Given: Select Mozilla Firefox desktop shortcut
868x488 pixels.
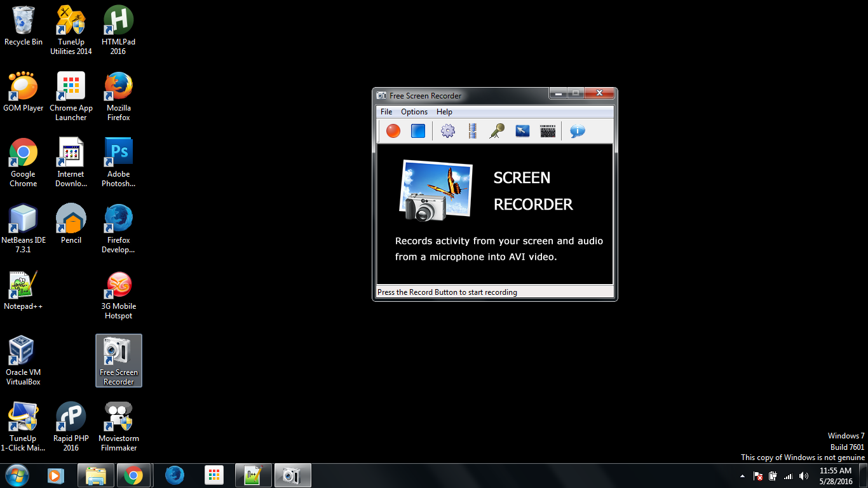Looking at the screenshot, I should pyautogui.click(x=118, y=96).
